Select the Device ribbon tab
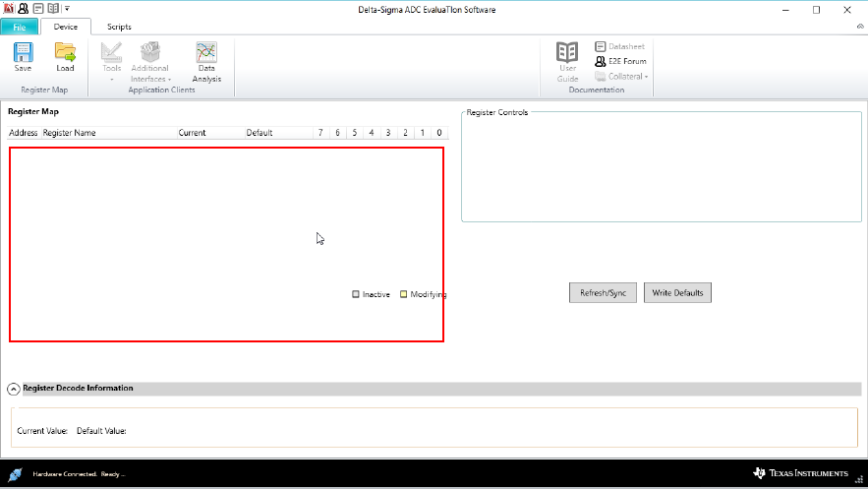This screenshot has width=868, height=489. tap(65, 27)
